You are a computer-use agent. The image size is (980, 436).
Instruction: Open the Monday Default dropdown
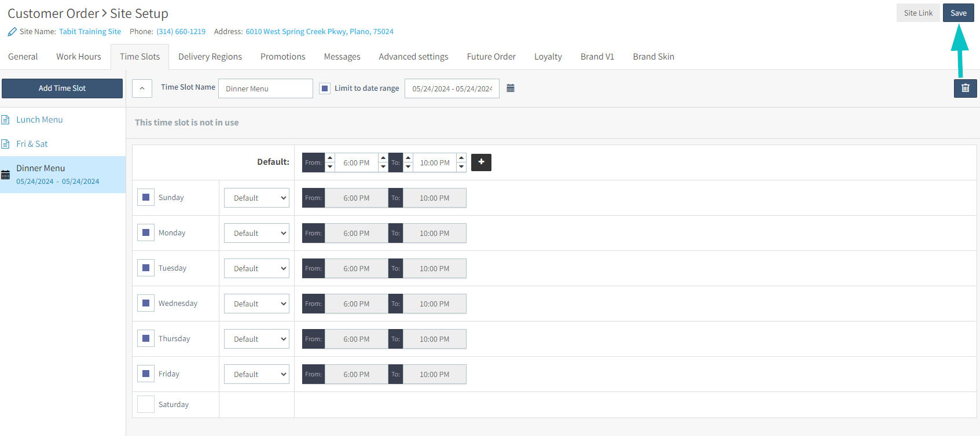tap(256, 233)
